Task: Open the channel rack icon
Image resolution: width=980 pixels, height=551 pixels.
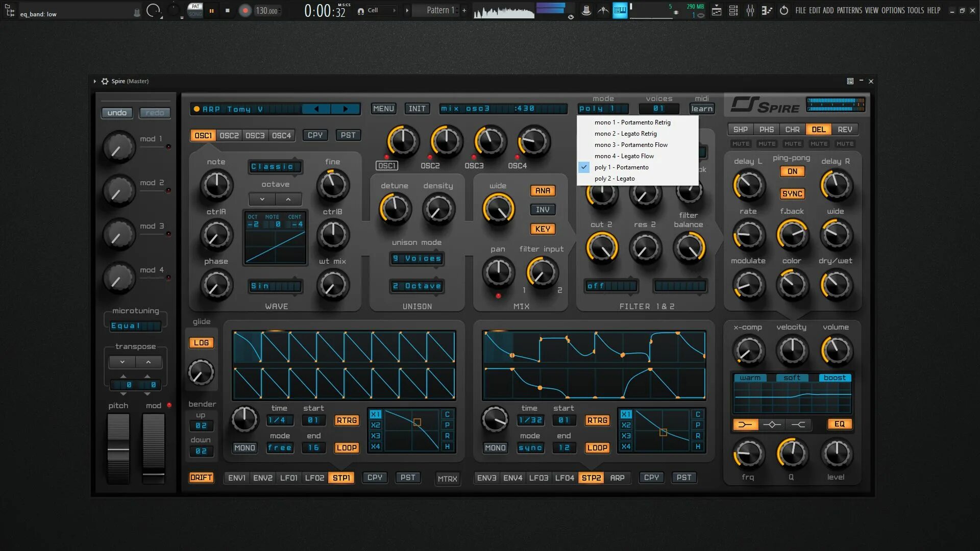Action: 733,10
